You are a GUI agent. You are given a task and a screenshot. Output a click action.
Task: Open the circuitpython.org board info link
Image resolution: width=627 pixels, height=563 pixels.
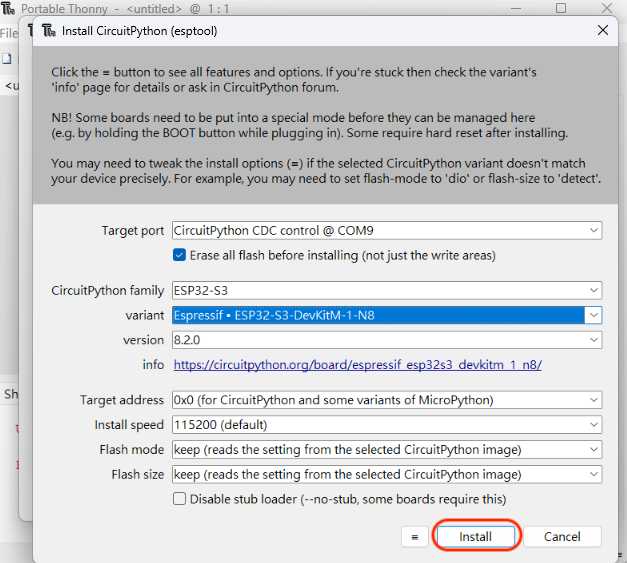tap(357, 365)
